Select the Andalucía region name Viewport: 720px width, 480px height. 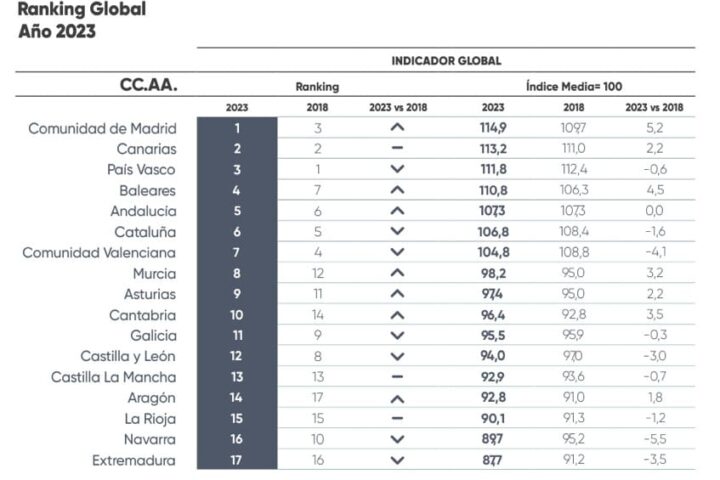pos(143,211)
